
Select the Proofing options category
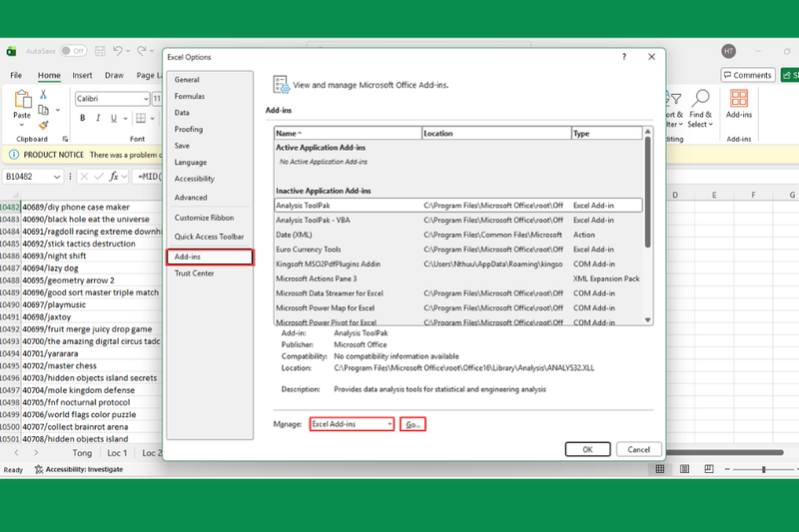[210, 129]
